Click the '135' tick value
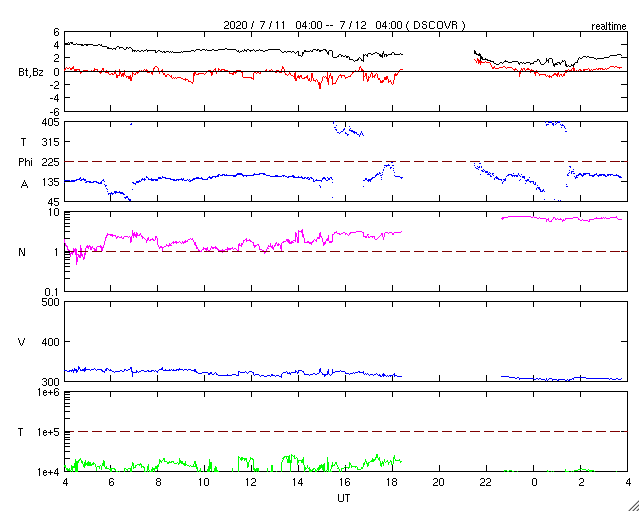This screenshot has height=512, width=640. [51, 182]
